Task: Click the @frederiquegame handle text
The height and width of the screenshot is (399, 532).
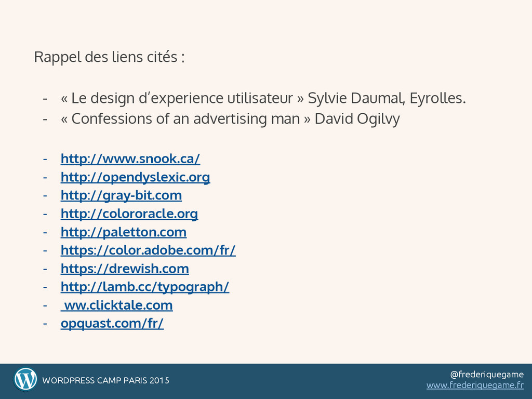Action: click(487, 375)
